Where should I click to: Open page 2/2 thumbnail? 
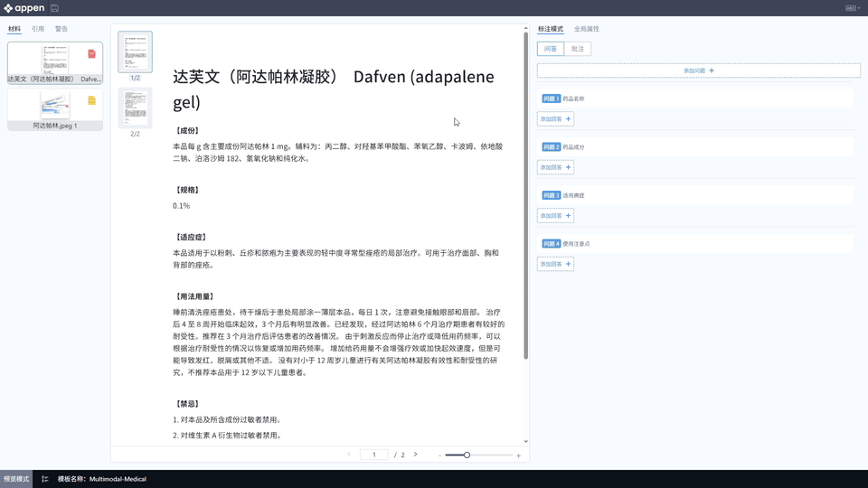(x=135, y=108)
